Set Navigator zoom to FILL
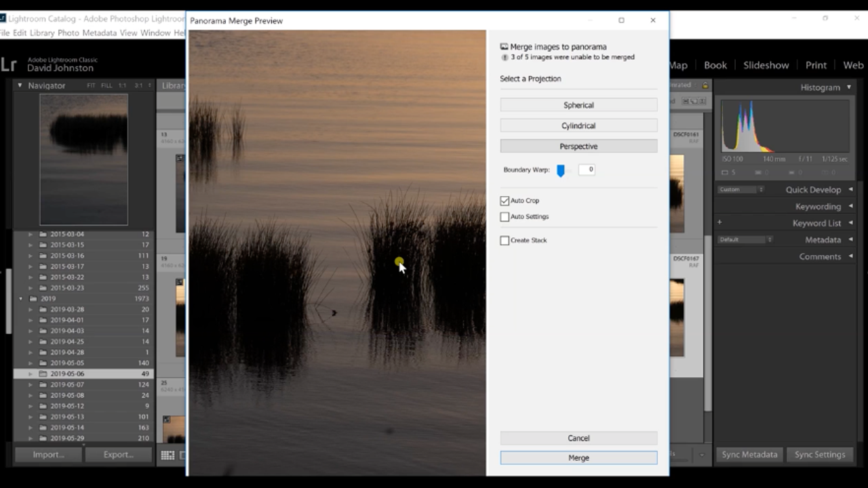 coord(106,86)
